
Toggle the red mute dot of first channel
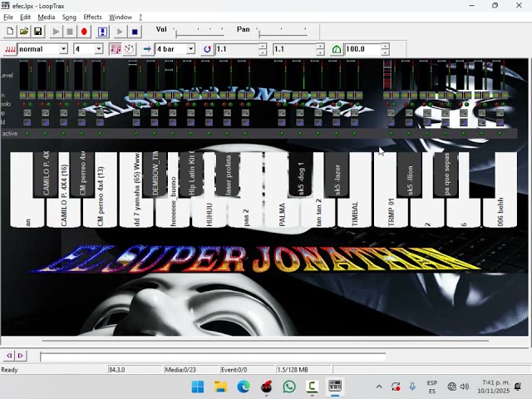tap(24, 104)
